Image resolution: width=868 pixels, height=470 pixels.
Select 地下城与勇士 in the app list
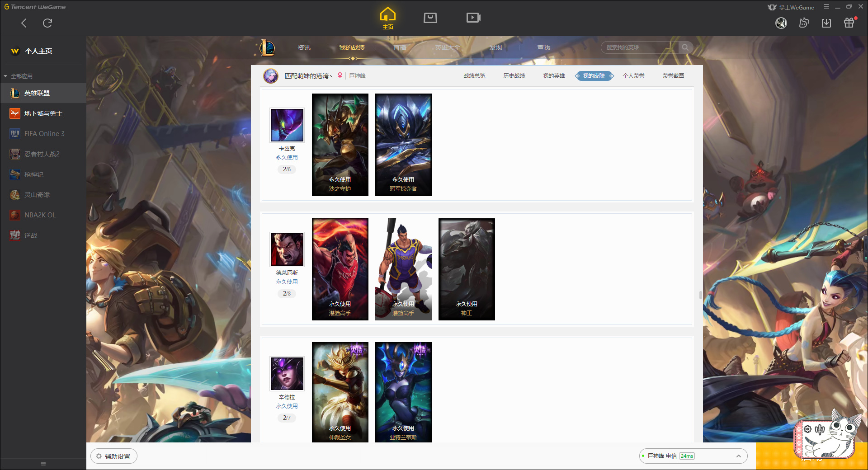[x=43, y=113]
